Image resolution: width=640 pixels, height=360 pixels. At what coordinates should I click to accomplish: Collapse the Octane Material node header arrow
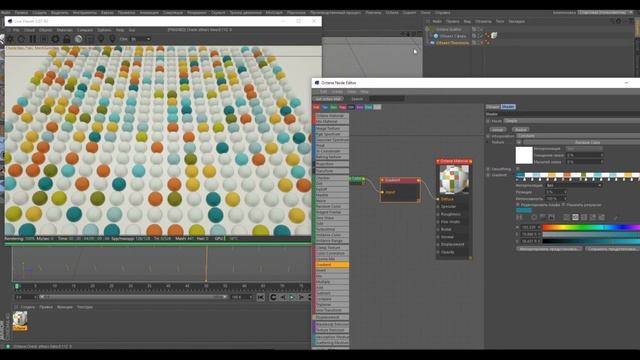438,162
